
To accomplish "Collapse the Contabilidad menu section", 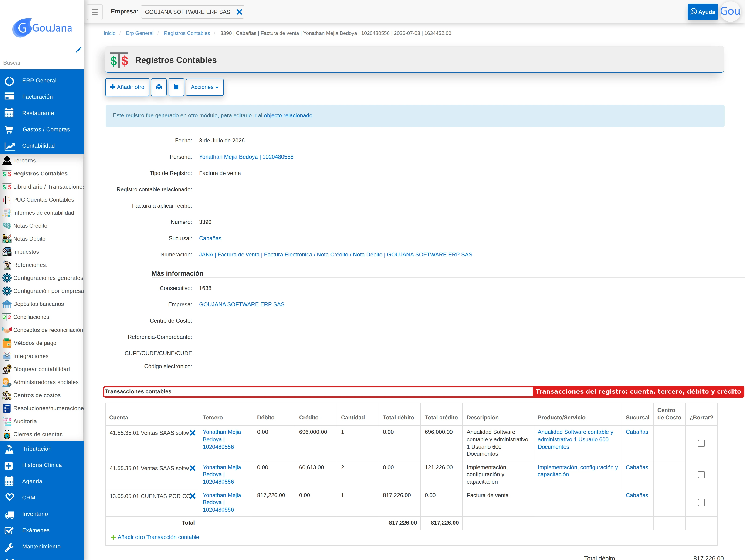I will click(42, 146).
